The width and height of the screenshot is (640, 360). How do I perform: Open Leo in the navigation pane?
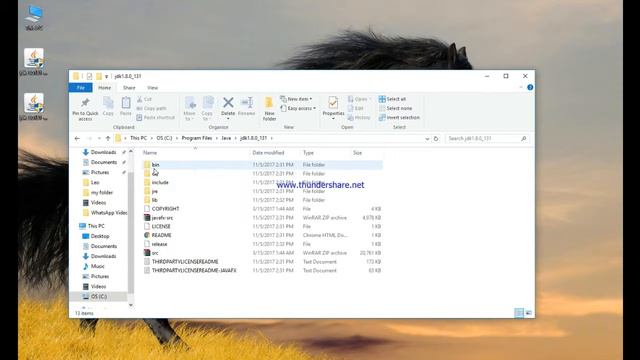pos(95,182)
